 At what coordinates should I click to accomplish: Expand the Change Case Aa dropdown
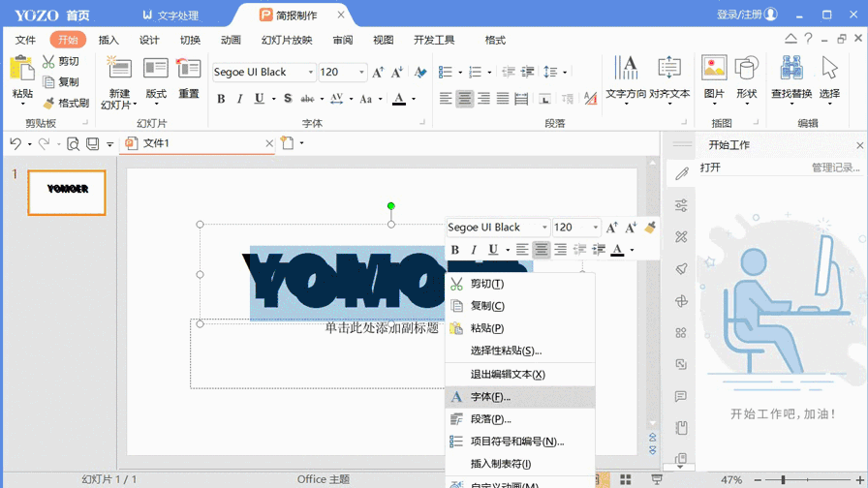click(381, 99)
